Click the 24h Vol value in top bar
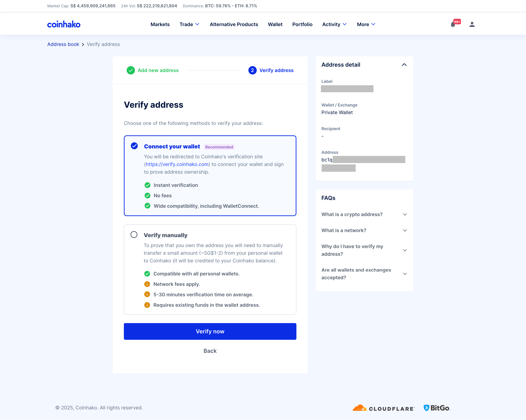 (x=157, y=6)
